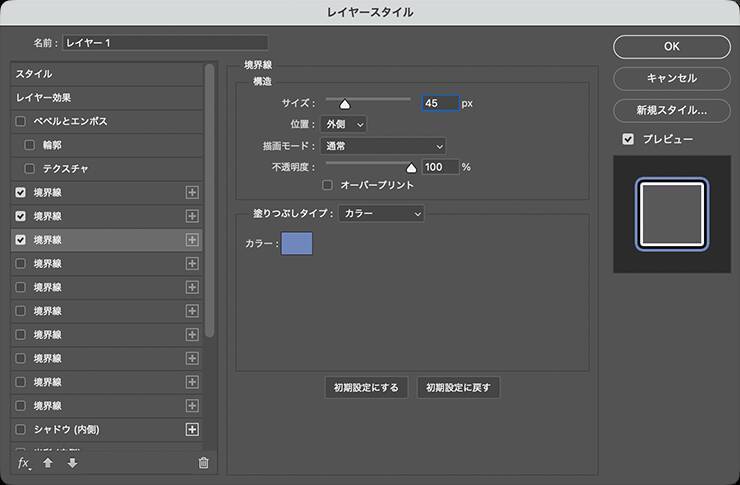Open the blue カラー swatch
The height and width of the screenshot is (485, 740).
(297, 243)
